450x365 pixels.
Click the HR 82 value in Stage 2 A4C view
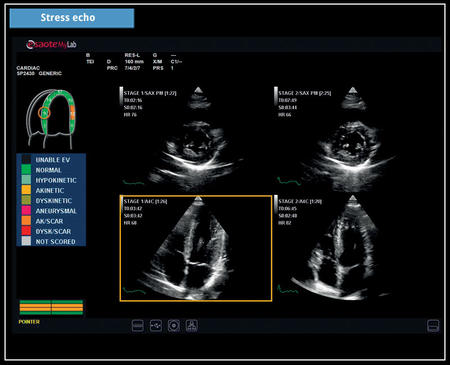[x=285, y=223]
